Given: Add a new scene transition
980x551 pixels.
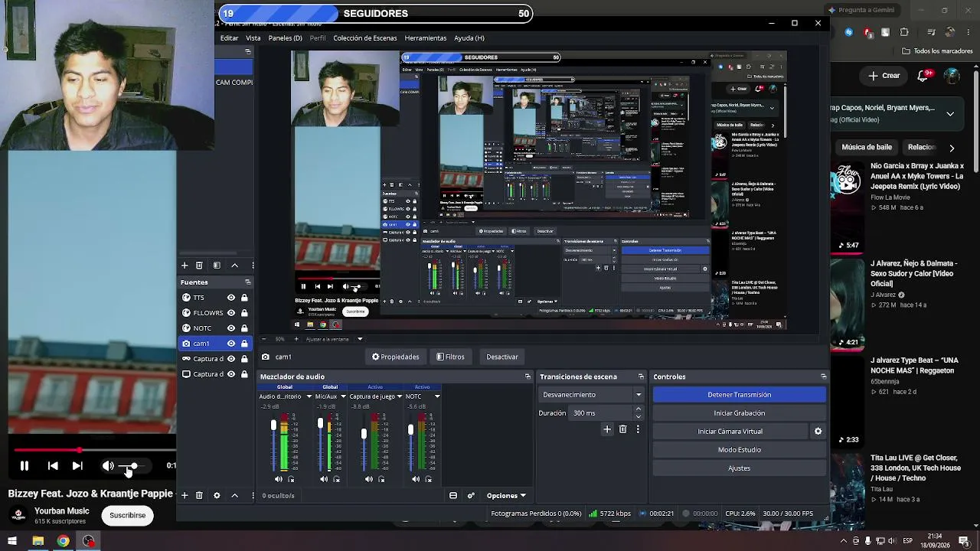Looking at the screenshot, I should coord(607,429).
